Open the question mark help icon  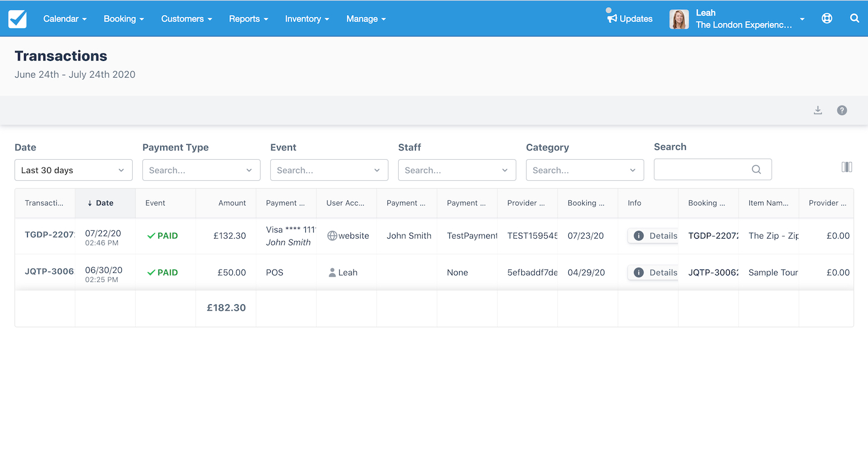(842, 110)
